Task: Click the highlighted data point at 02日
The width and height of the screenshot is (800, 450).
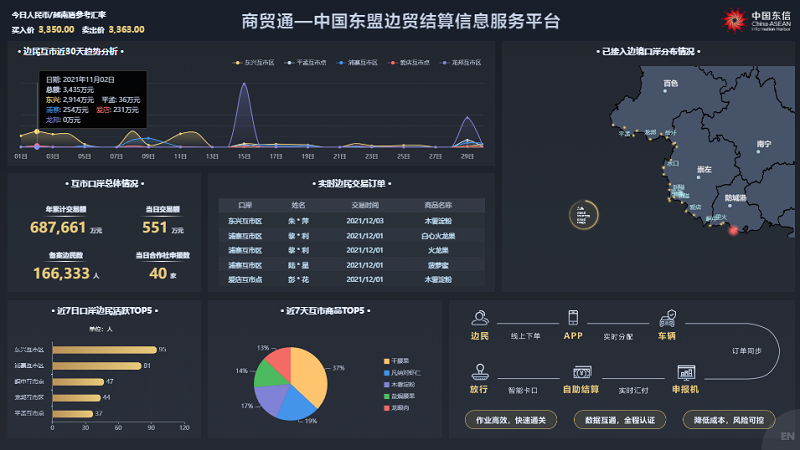Action: coord(37,132)
